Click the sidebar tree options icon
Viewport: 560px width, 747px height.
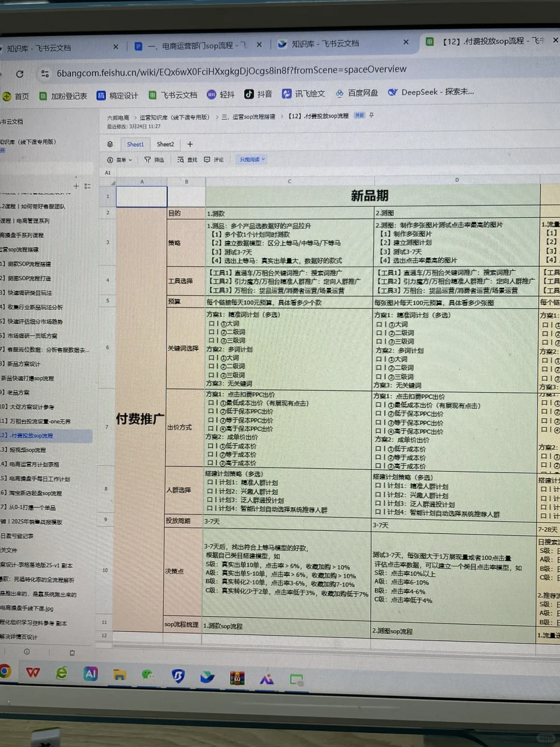coord(87,186)
